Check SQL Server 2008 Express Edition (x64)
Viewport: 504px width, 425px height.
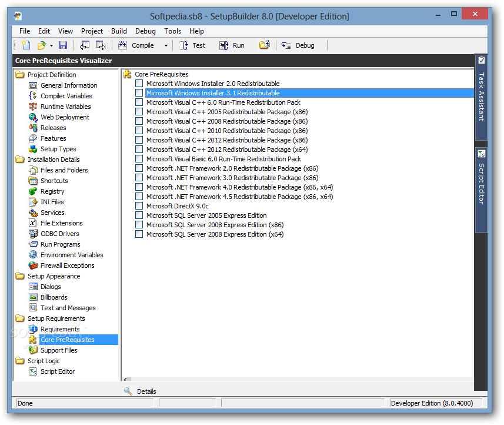click(139, 234)
